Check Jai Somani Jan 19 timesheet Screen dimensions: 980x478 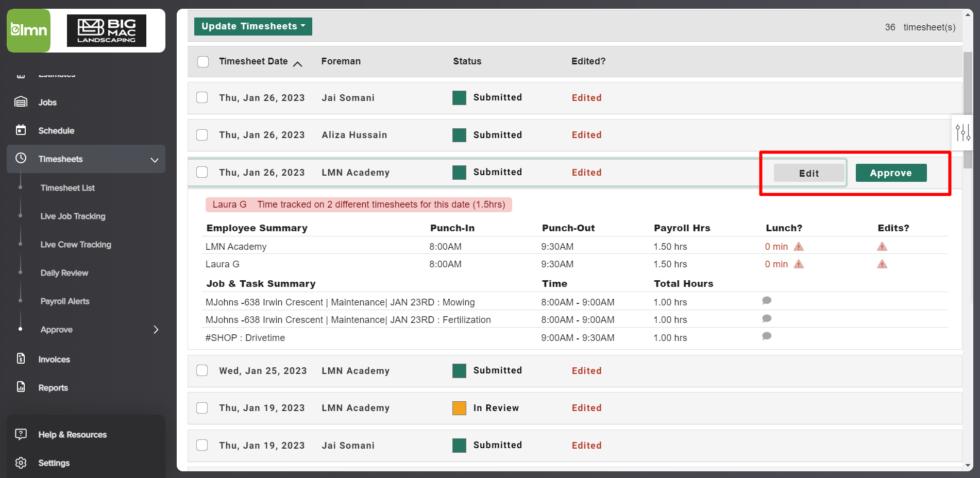click(202, 445)
